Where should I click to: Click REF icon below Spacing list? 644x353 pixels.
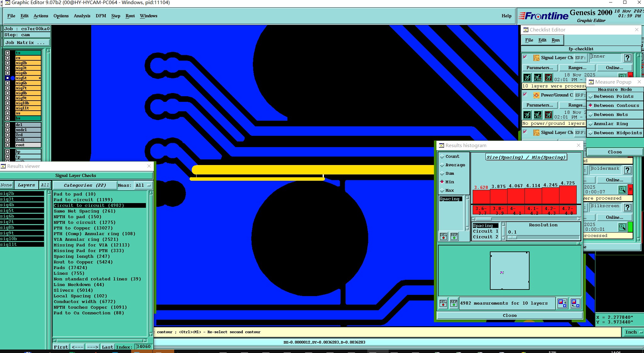tap(454, 236)
